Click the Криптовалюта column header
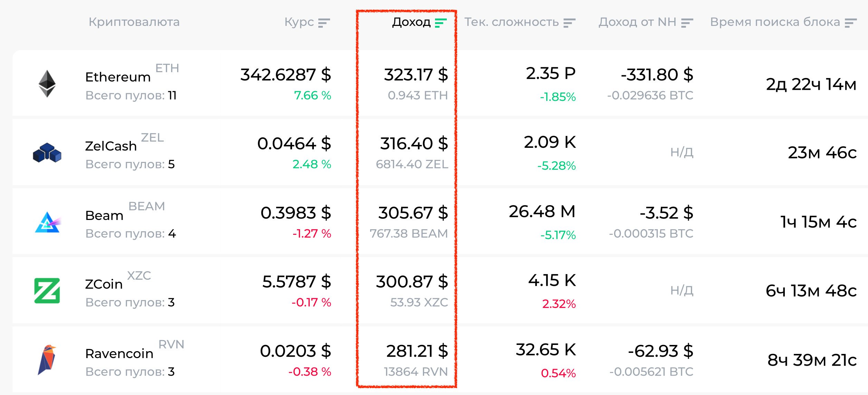868x395 pixels. click(134, 22)
